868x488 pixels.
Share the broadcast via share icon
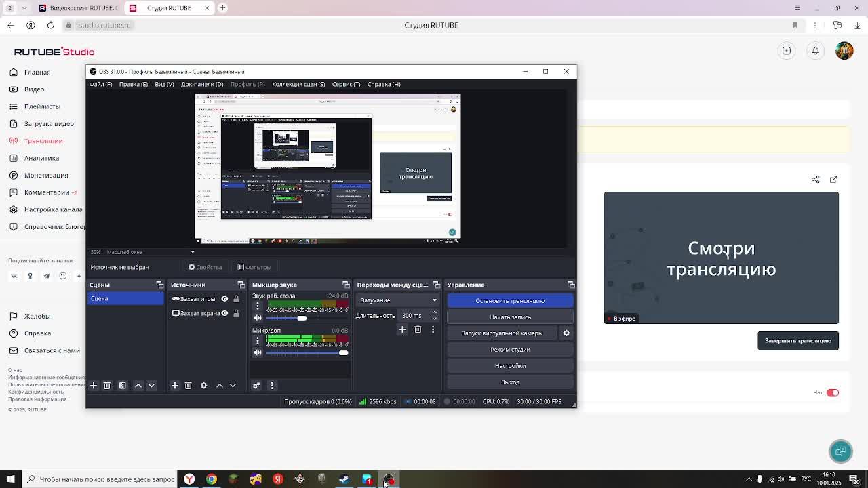coord(816,179)
